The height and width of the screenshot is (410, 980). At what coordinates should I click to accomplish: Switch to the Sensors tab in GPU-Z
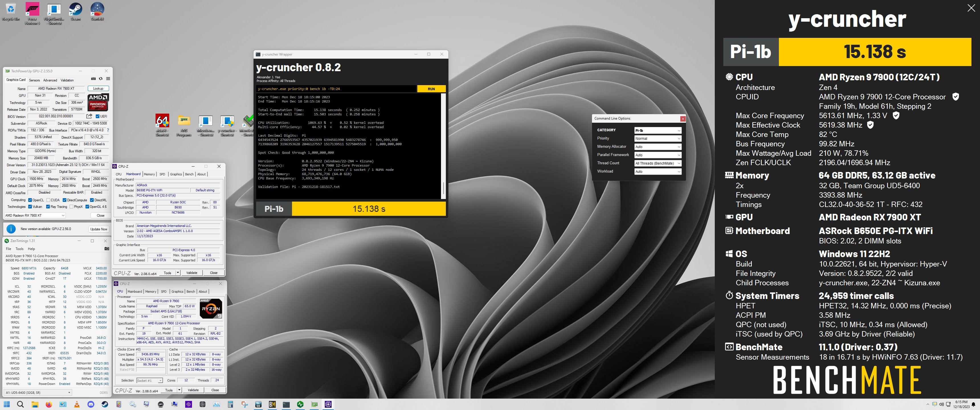pos(34,80)
